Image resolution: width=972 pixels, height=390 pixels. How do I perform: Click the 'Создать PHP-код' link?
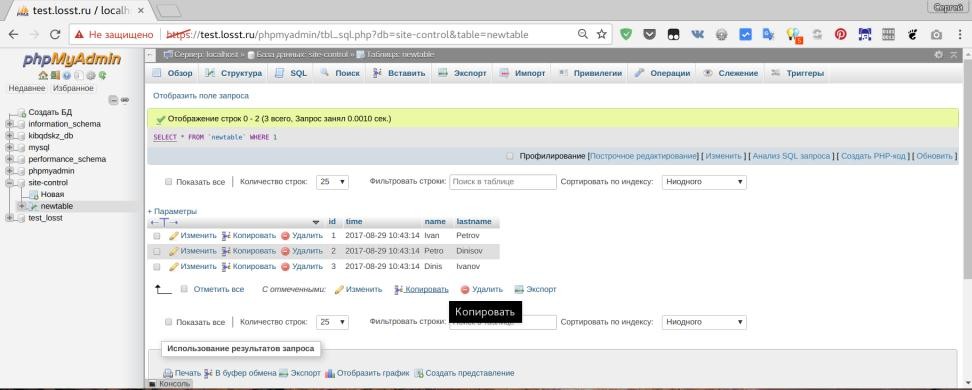click(873, 156)
